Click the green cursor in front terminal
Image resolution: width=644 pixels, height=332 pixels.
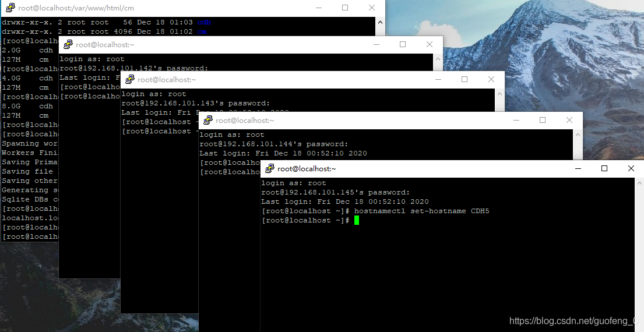tap(357, 220)
